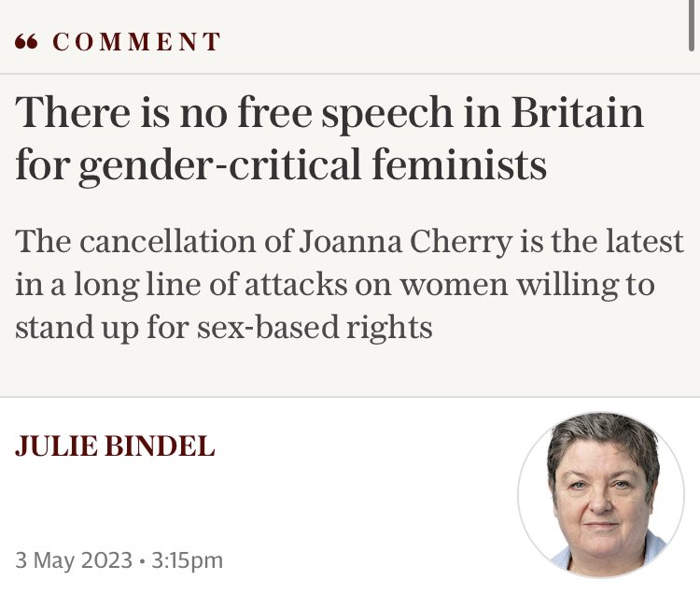Image resolution: width=700 pixels, height=594 pixels.
Task: Click the words stand up in the standfirst
Action: click(72, 325)
